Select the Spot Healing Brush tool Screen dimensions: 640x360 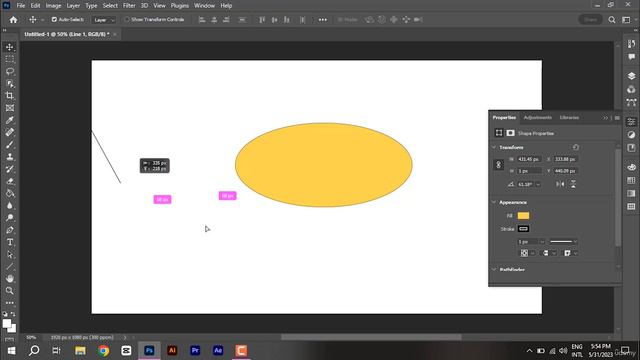click(x=9, y=132)
